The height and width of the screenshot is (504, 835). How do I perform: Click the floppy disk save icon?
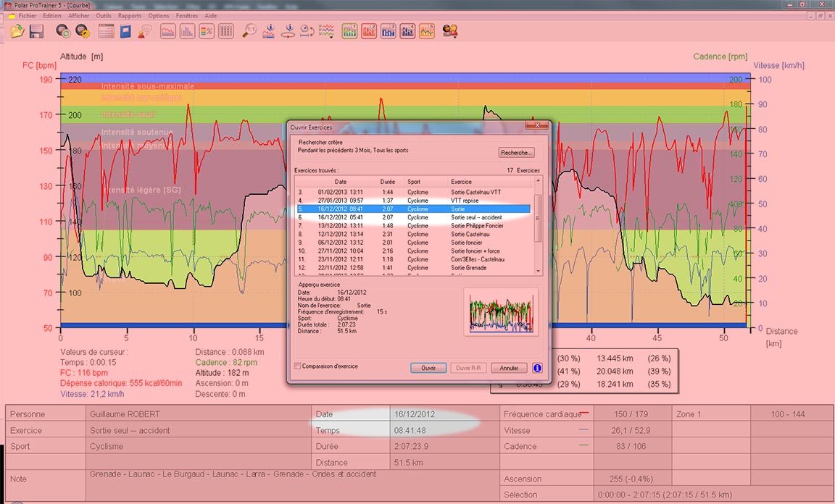36,31
